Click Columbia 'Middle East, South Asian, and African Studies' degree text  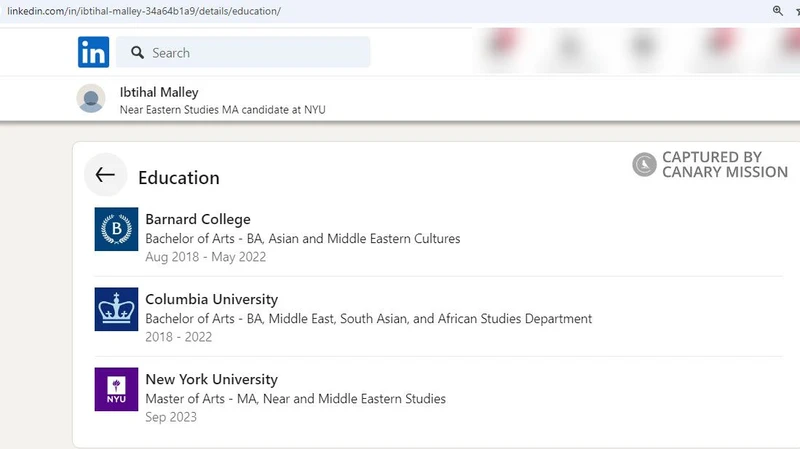pos(369,319)
